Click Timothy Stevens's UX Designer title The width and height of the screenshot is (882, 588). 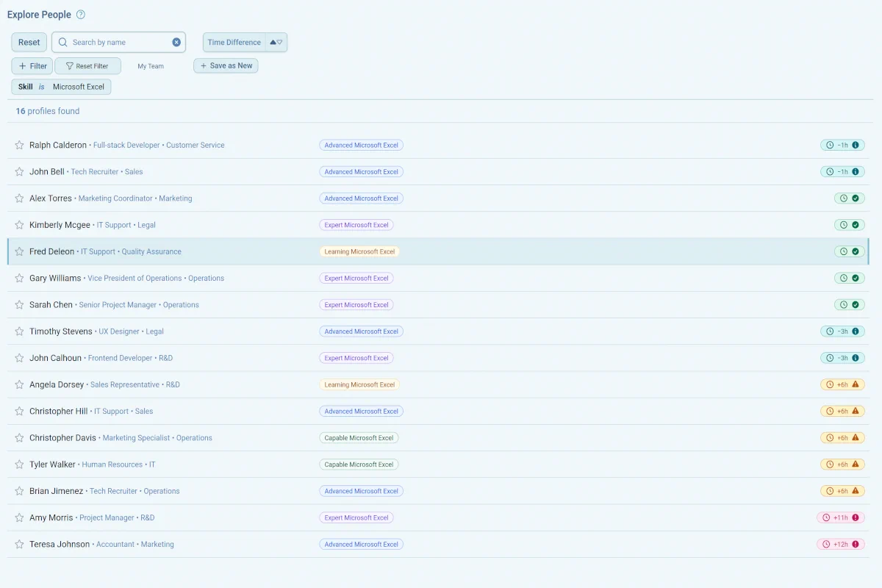point(119,331)
